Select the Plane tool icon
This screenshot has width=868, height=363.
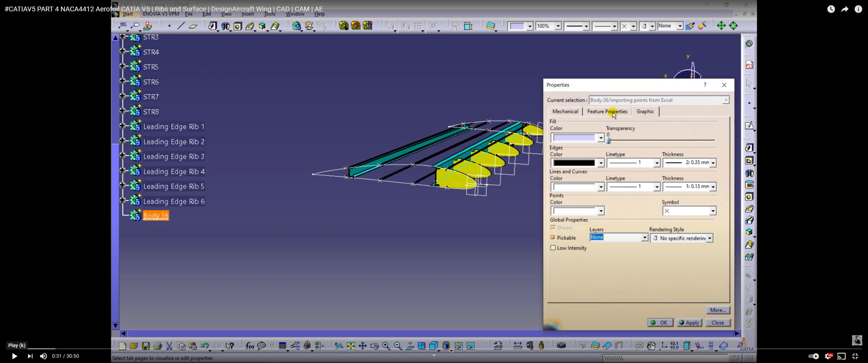click(193, 26)
